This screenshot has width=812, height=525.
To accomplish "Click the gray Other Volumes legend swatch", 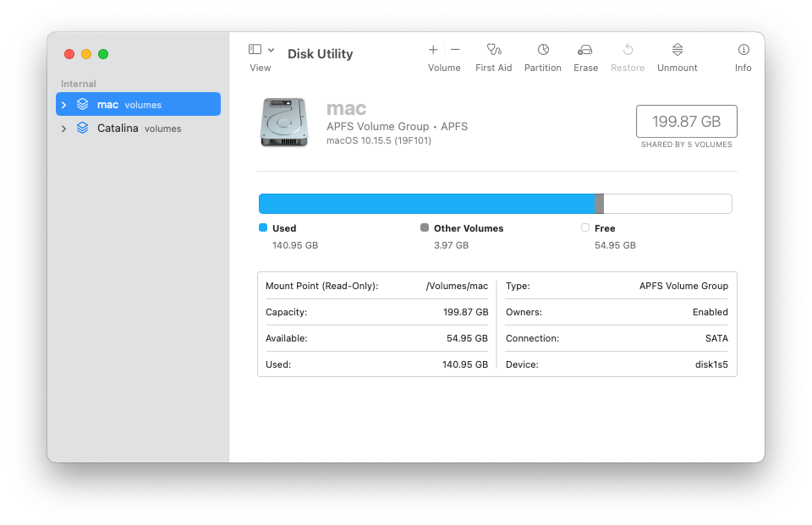I will [425, 228].
